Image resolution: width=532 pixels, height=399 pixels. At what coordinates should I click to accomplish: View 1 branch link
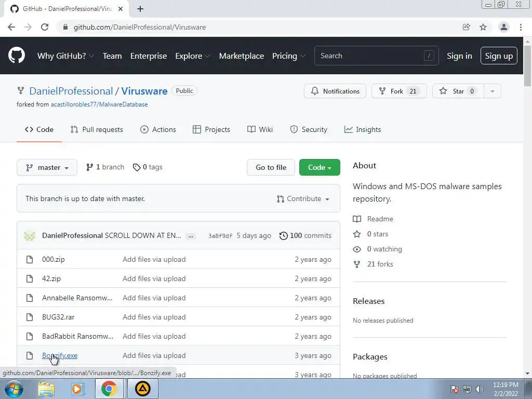tap(105, 167)
